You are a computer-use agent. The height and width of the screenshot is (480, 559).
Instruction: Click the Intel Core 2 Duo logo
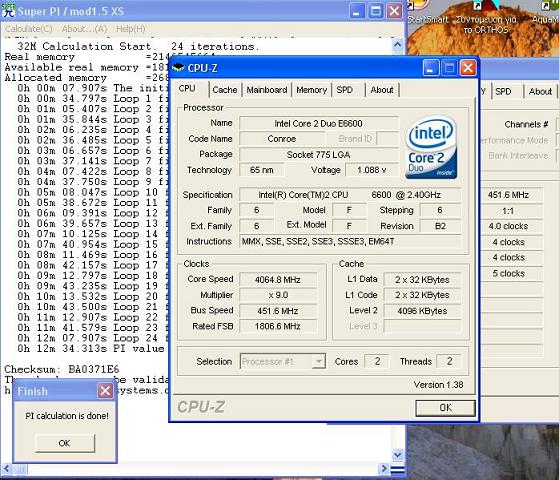[x=431, y=147]
